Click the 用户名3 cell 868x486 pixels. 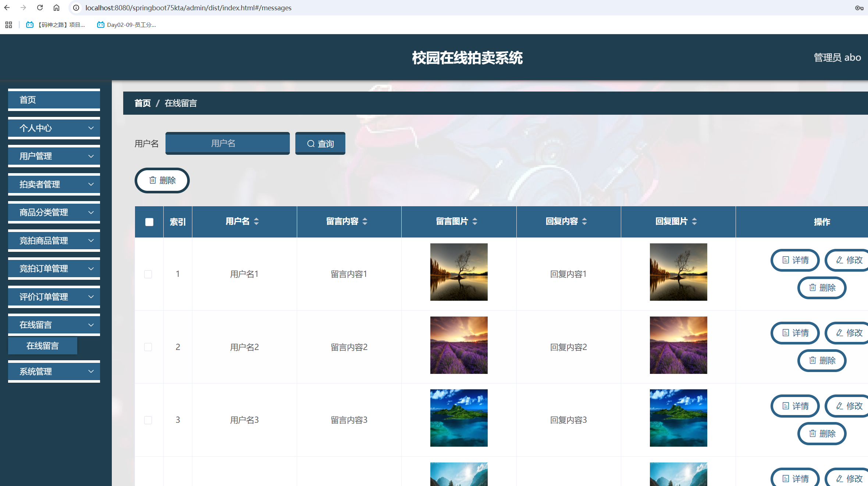click(245, 420)
